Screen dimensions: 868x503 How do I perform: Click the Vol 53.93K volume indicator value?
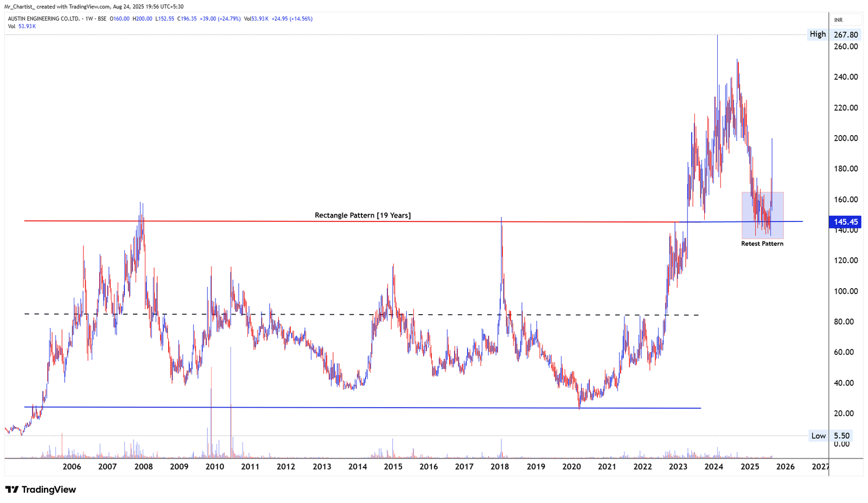23,25
